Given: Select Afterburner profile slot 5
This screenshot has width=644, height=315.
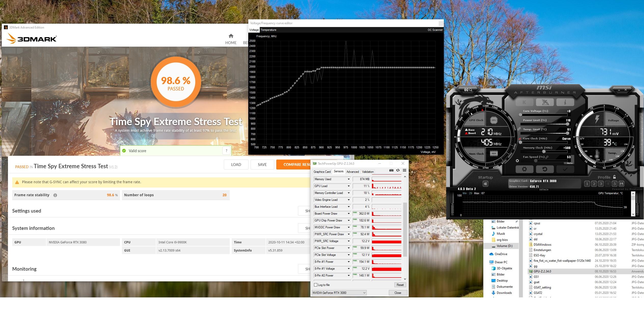Looking at the screenshot, I should tap(614, 183).
